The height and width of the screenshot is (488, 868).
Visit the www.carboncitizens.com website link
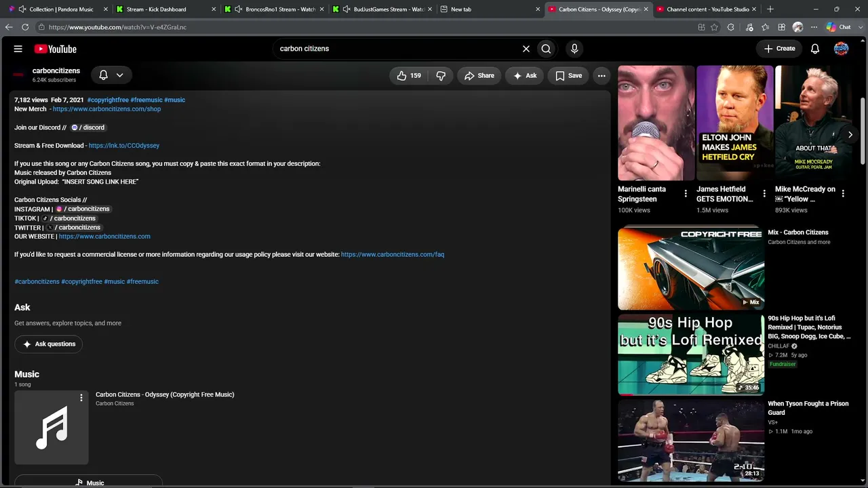(104, 237)
